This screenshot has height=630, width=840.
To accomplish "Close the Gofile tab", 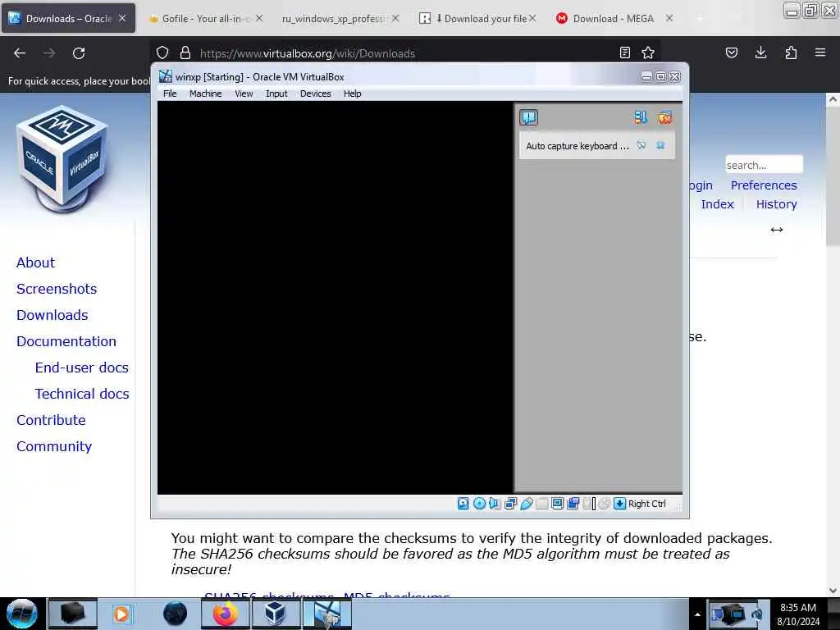I will pos(259,18).
